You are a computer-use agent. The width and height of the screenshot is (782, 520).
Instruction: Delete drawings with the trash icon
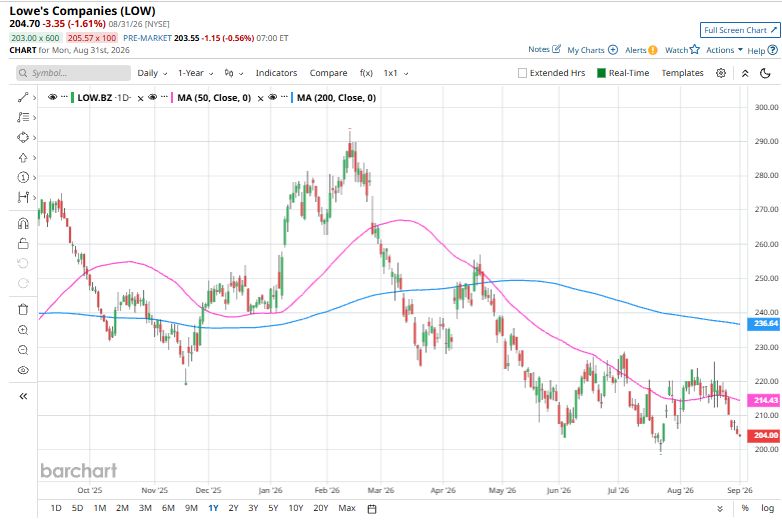[23, 309]
